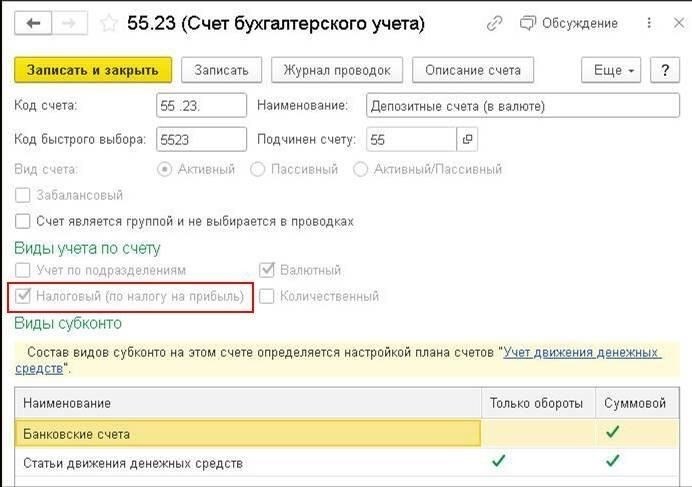Expand the Еще dropdown menu
The image size is (692, 487).
(611, 70)
